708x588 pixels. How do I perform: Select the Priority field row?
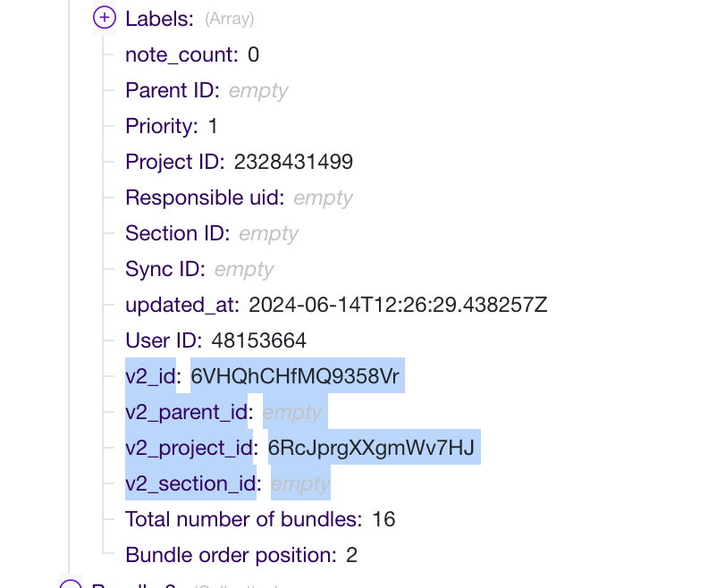click(161, 126)
